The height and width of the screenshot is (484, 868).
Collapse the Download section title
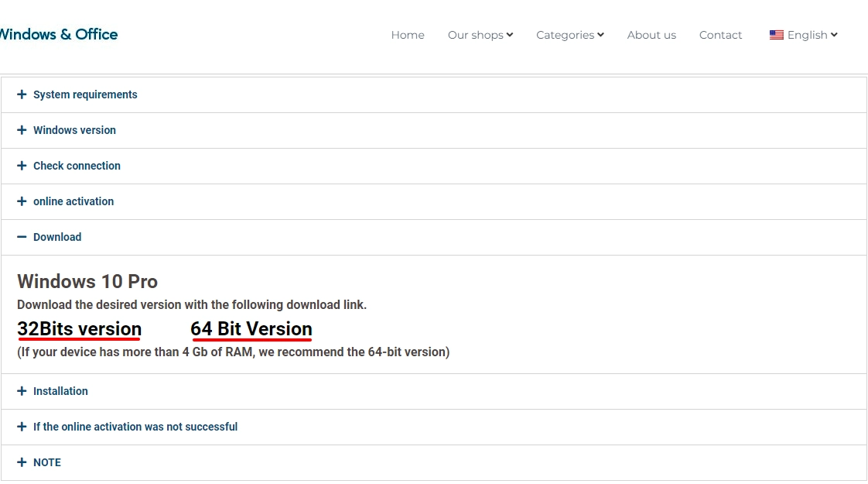click(57, 237)
